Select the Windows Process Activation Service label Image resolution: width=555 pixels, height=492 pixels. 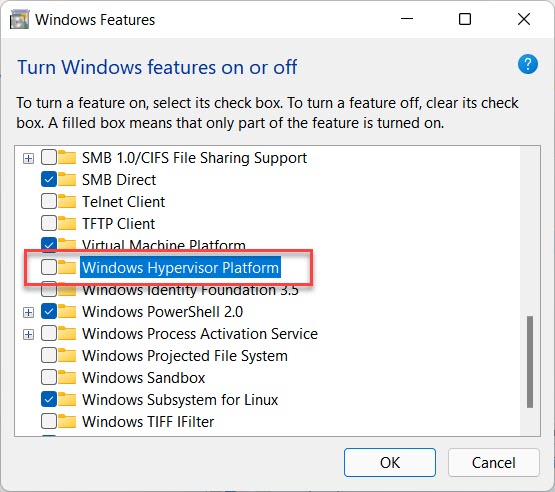200,334
